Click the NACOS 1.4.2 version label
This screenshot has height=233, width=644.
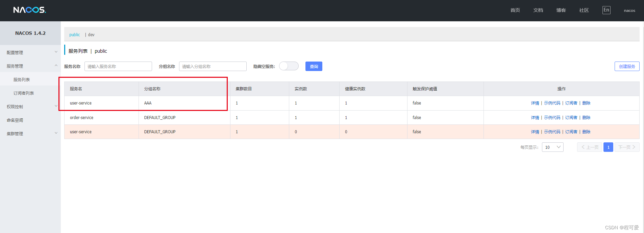point(30,33)
